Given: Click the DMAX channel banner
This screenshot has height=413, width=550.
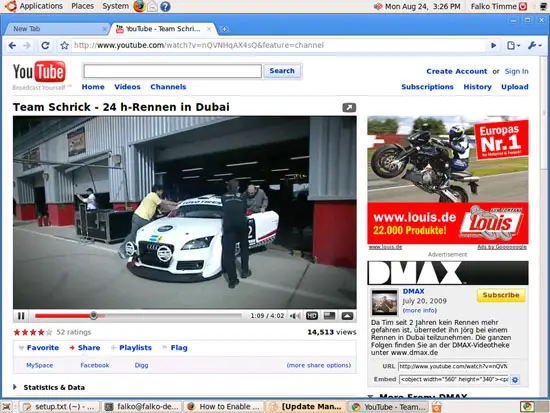Looking at the screenshot, I should click(448, 273).
